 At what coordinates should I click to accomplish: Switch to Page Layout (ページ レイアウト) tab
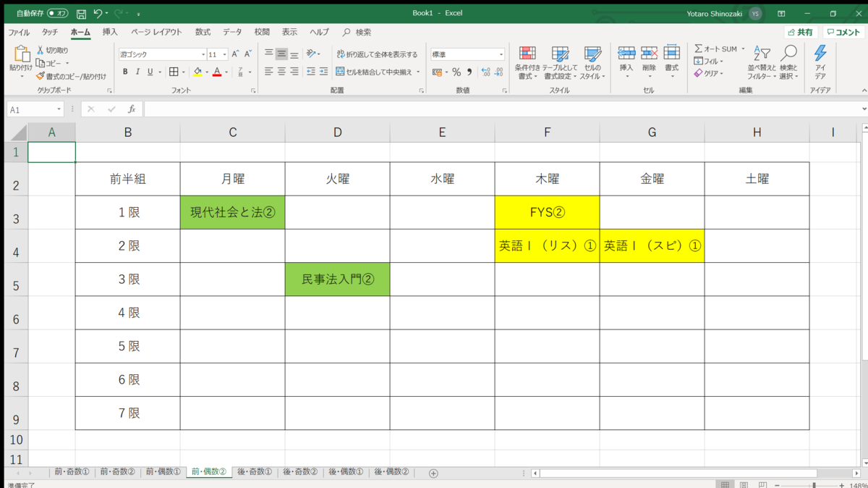156,32
